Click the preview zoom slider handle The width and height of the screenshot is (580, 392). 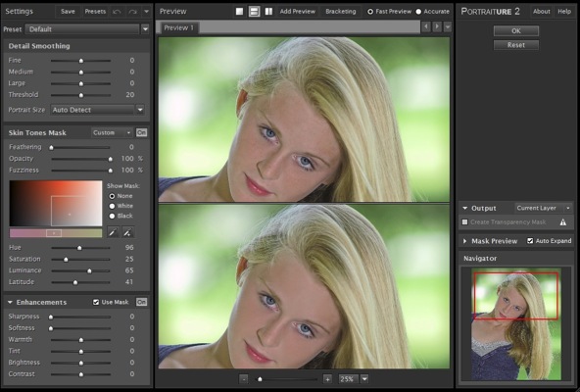pos(260,379)
